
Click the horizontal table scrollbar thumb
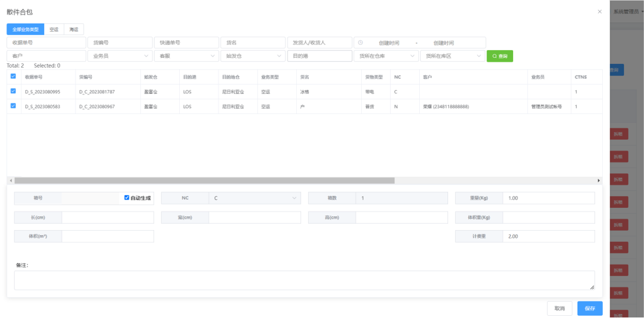204,181
